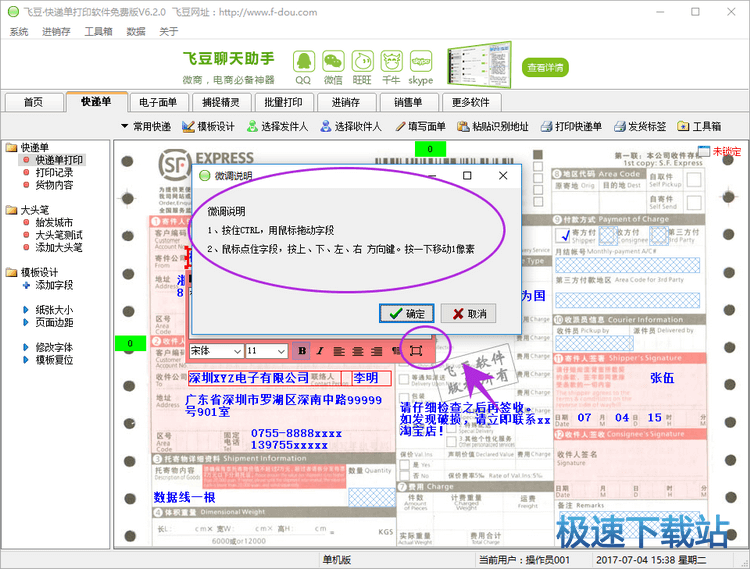
Task: Click 填写面单 pencil tool
Action: pyautogui.click(x=420, y=126)
